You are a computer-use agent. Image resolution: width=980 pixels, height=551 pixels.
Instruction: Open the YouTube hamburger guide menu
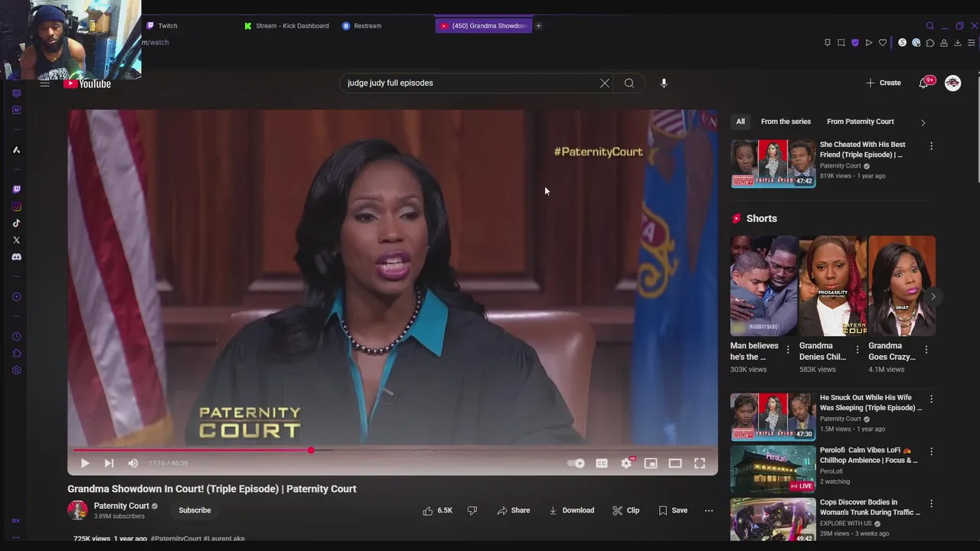(x=45, y=83)
